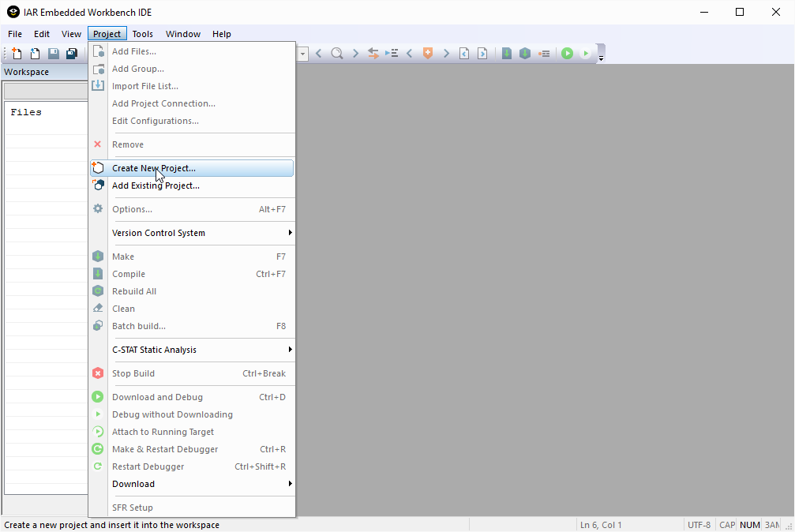
Task: Click the Toggle Breakpoint toolbar icon
Action: point(543,53)
